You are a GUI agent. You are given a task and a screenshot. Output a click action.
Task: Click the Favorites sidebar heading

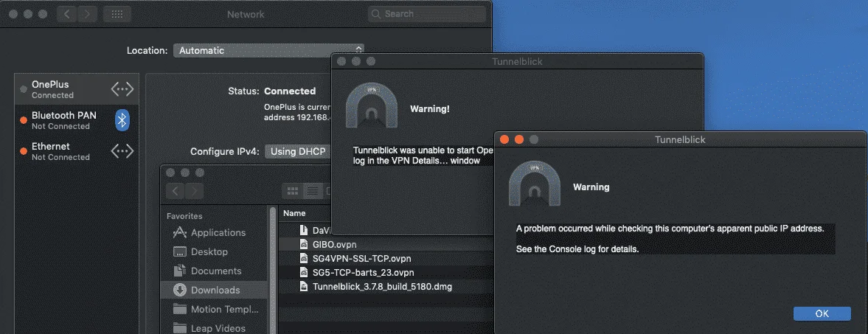[184, 216]
